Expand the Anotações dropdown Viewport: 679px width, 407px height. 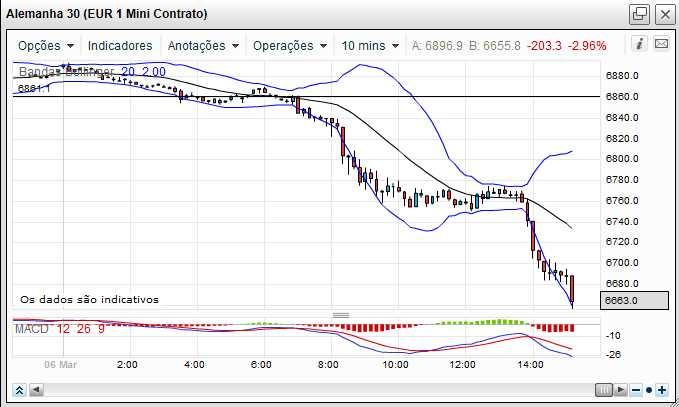tap(203, 45)
